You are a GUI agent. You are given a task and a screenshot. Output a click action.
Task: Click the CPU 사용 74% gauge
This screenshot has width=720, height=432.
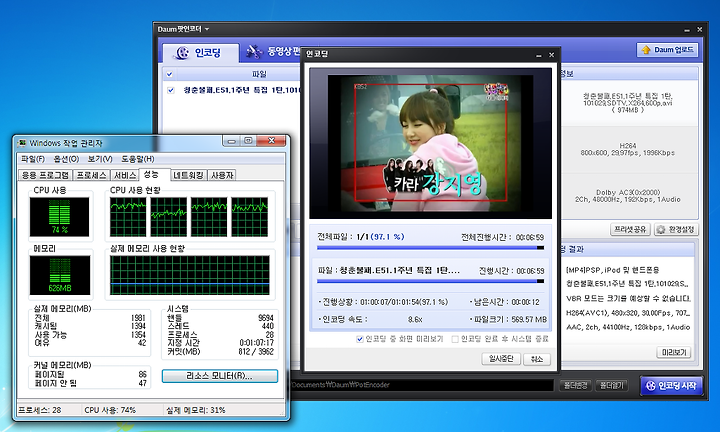[60, 217]
